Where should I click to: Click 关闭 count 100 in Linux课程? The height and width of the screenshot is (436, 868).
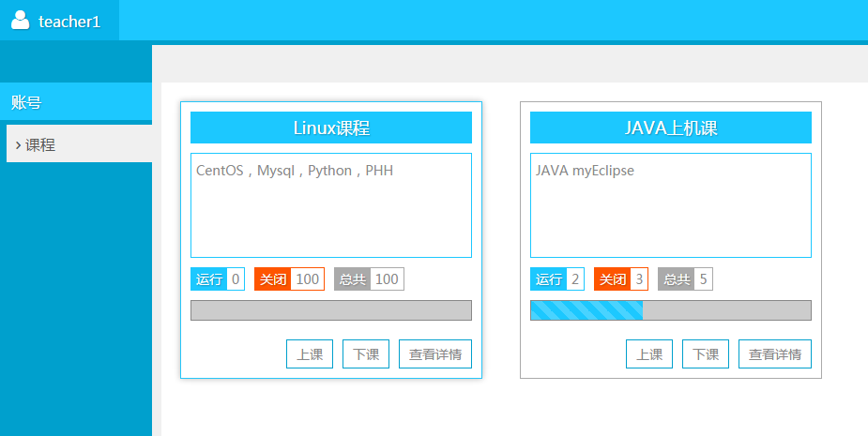[290, 278]
